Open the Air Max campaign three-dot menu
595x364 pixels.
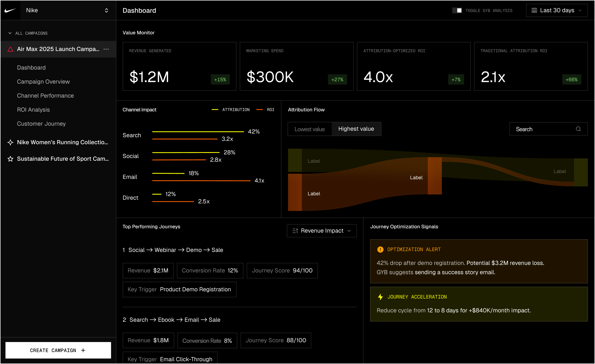(x=106, y=49)
